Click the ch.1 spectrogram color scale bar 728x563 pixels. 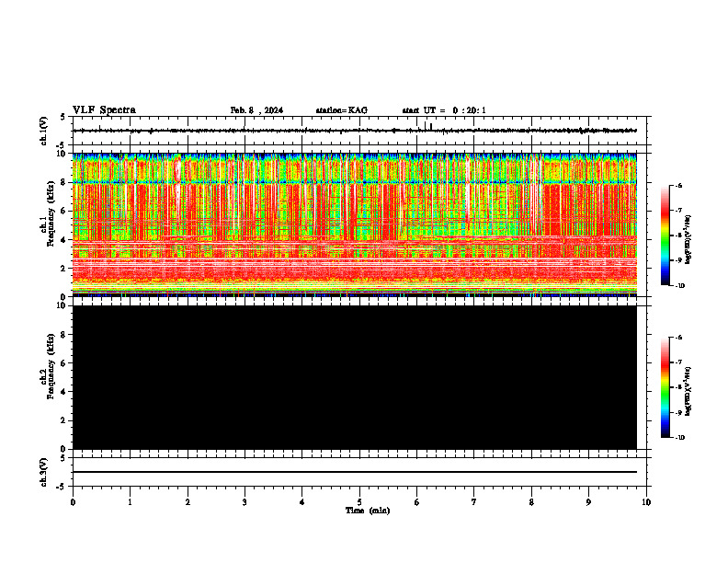coord(665,236)
